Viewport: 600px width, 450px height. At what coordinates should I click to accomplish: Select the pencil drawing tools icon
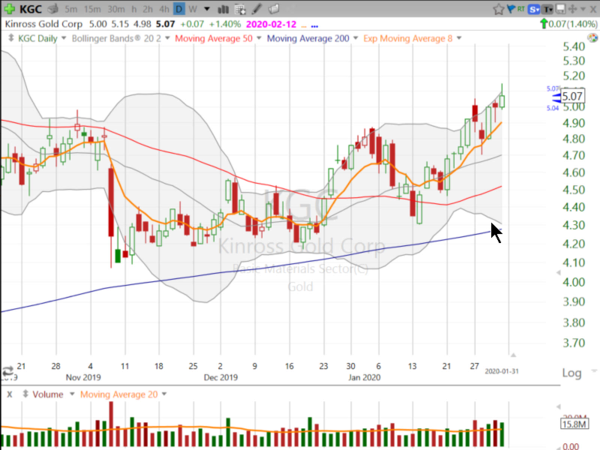point(257,9)
